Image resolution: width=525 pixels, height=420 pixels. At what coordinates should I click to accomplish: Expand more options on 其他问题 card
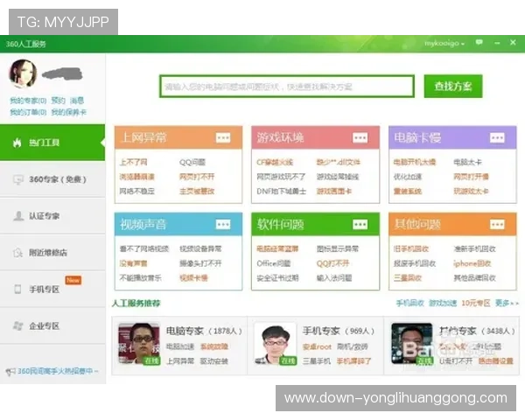click(x=497, y=224)
